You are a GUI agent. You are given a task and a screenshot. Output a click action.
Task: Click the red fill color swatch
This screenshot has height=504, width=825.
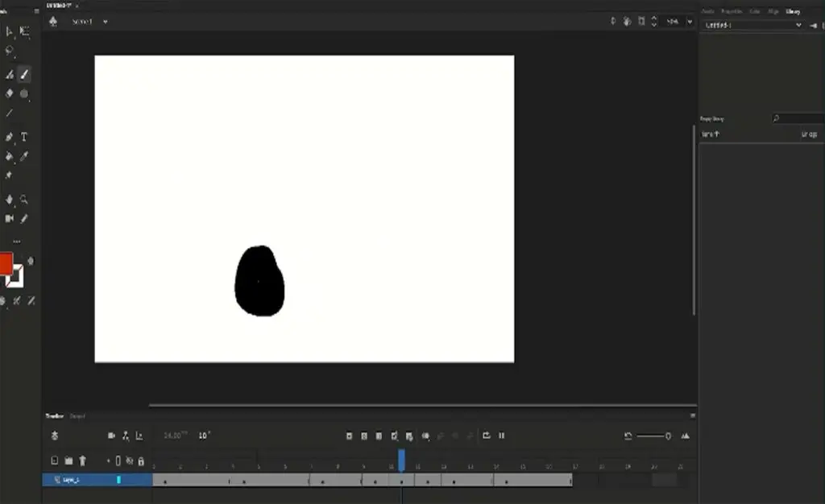[6, 263]
